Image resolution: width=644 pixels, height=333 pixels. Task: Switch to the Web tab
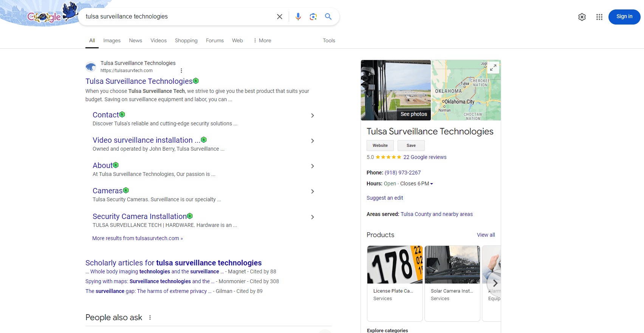pos(237,40)
